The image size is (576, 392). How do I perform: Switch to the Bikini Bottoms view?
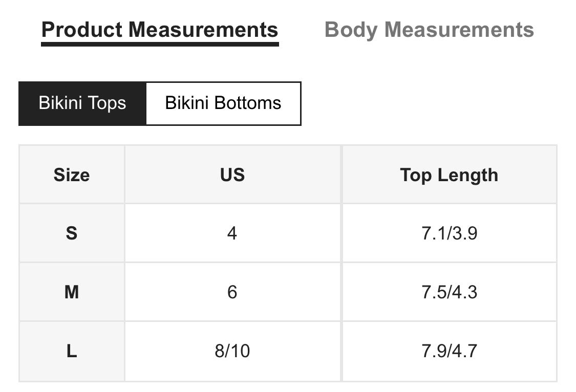223,103
